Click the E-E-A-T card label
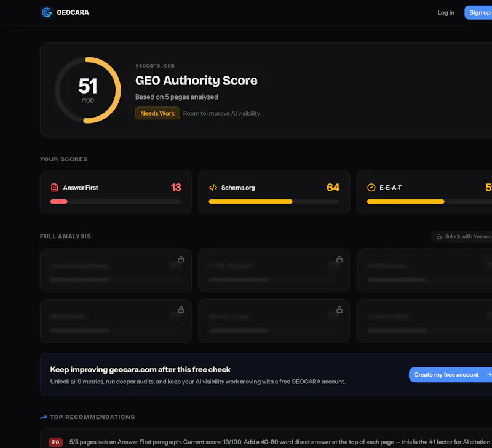The image size is (492, 448). (391, 188)
